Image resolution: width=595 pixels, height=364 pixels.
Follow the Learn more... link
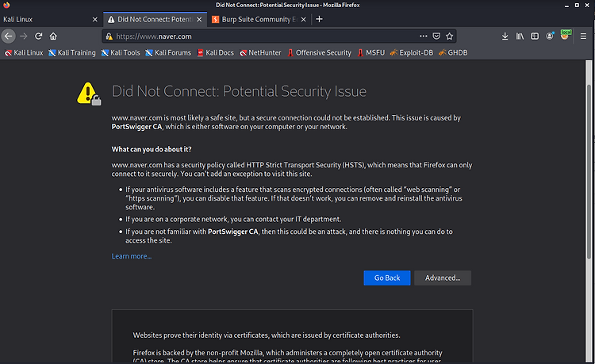pyautogui.click(x=131, y=256)
